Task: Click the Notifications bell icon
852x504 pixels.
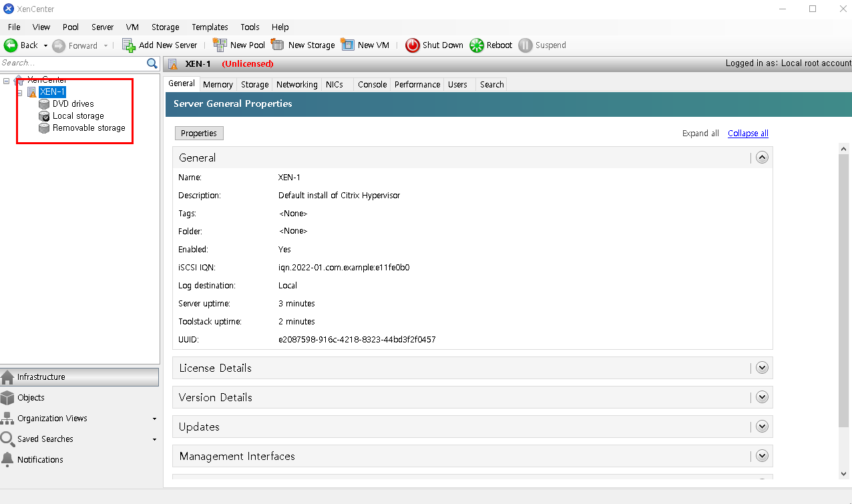Action: (7, 460)
